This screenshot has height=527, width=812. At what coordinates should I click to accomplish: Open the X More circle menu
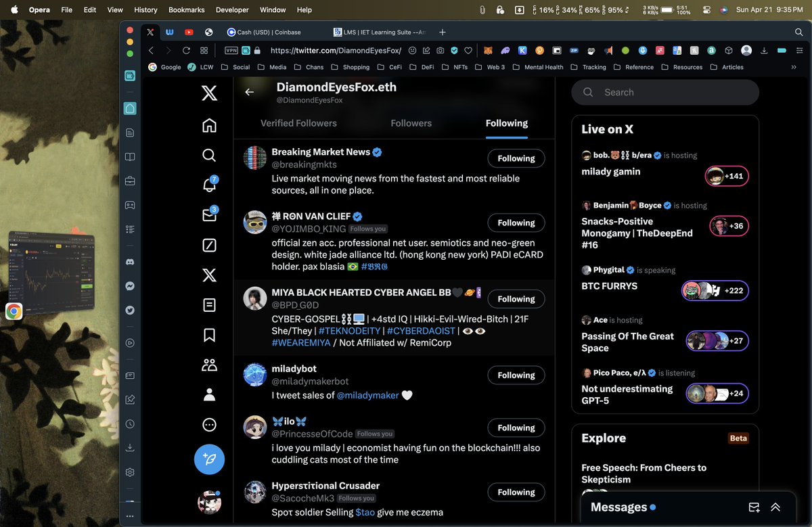209,425
